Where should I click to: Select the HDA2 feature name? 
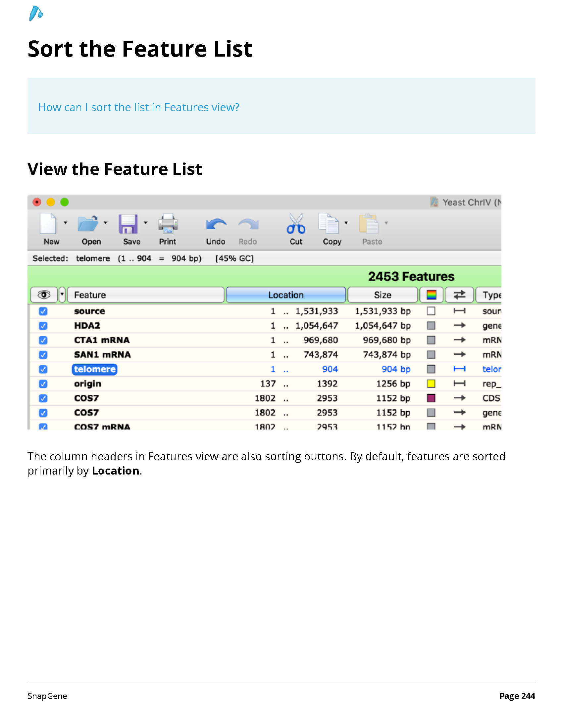click(87, 325)
